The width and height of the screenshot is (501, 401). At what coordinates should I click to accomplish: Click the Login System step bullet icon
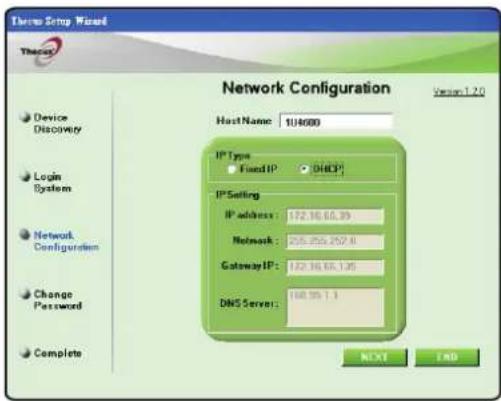(x=25, y=176)
